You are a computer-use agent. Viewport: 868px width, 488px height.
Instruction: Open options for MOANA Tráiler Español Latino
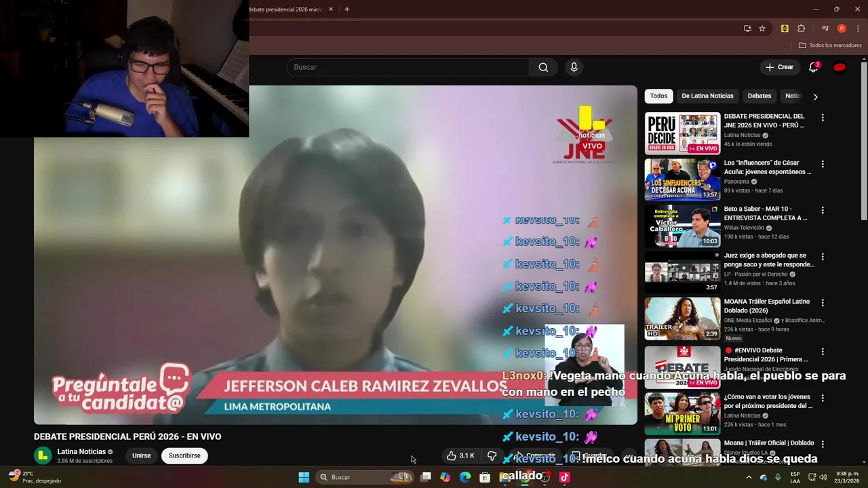(x=823, y=303)
